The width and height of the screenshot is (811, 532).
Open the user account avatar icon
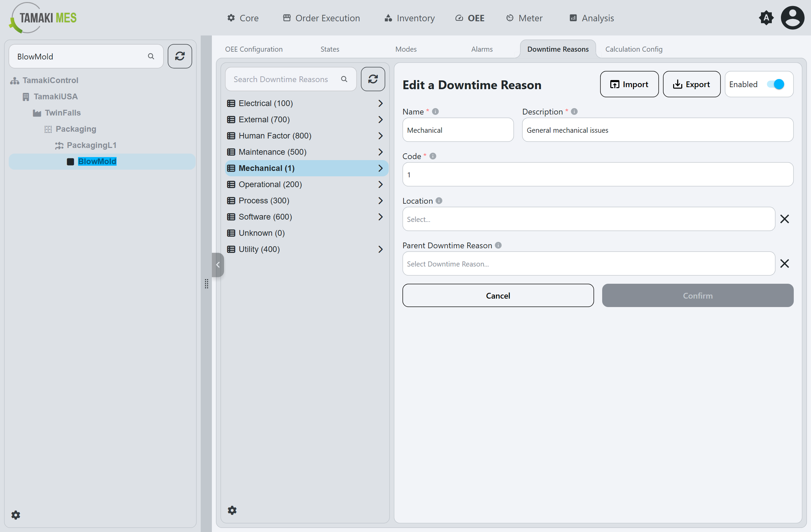click(792, 18)
